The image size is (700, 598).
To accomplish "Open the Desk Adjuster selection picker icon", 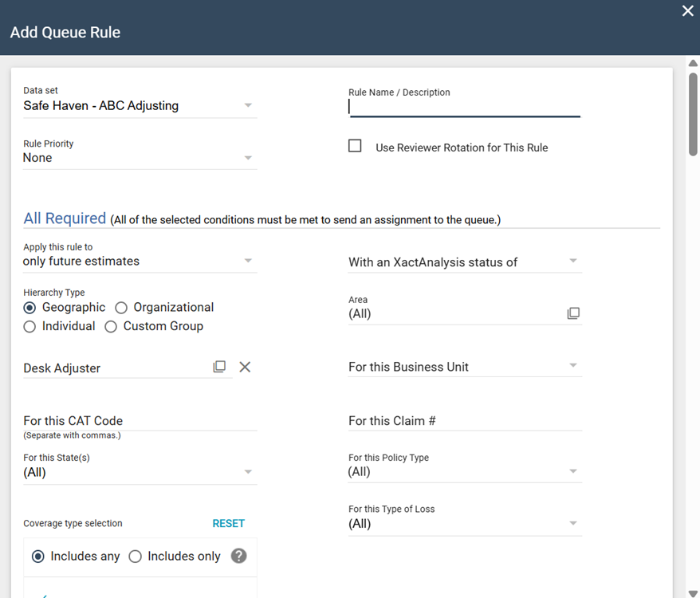I will pyautogui.click(x=219, y=367).
